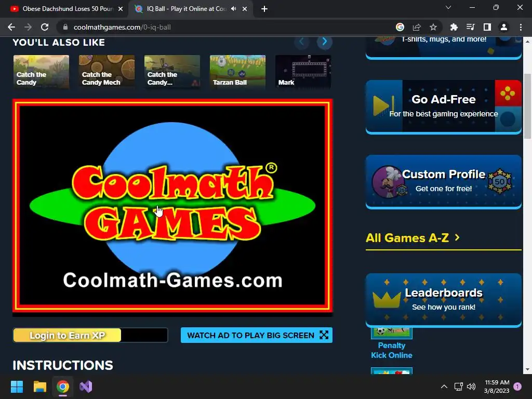Click Watch Ad to Play Big Screen
The height and width of the screenshot is (399, 532).
(257, 335)
